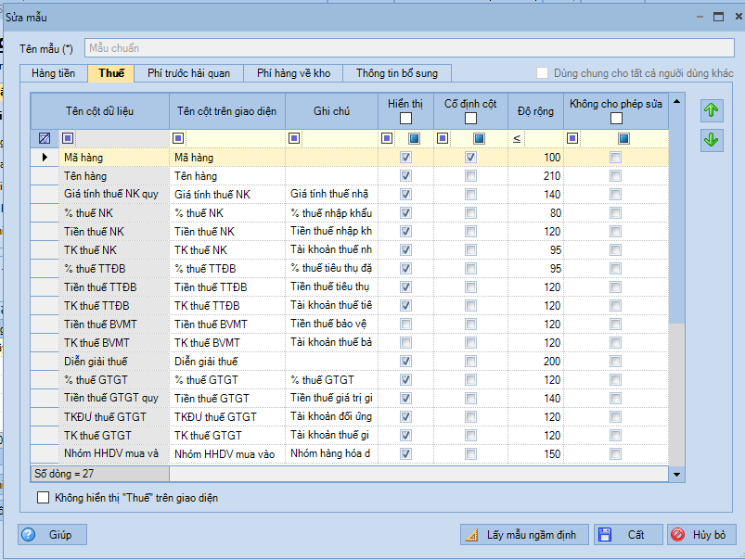Click the grid's vertical scrollbar thumb

pyautogui.click(x=676, y=216)
